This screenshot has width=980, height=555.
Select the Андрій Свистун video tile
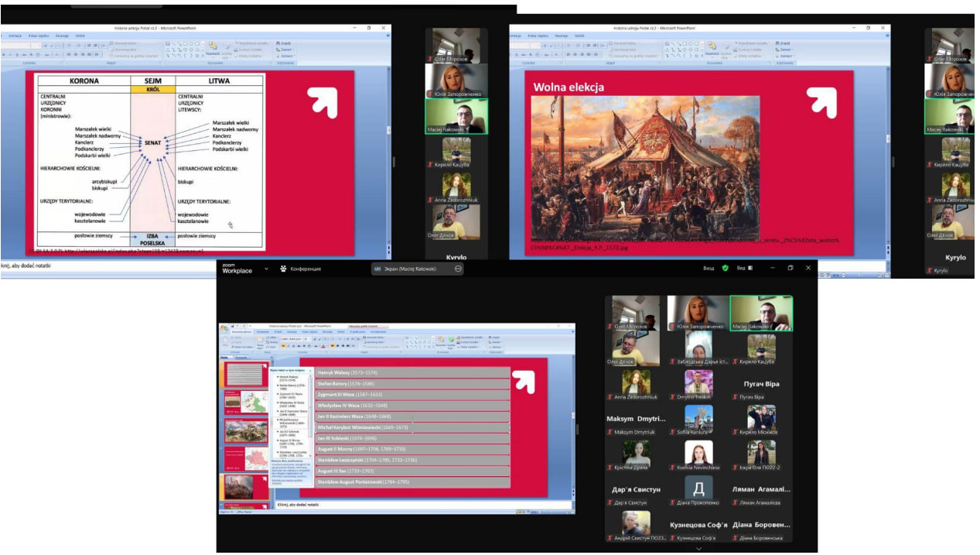click(637, 526)
